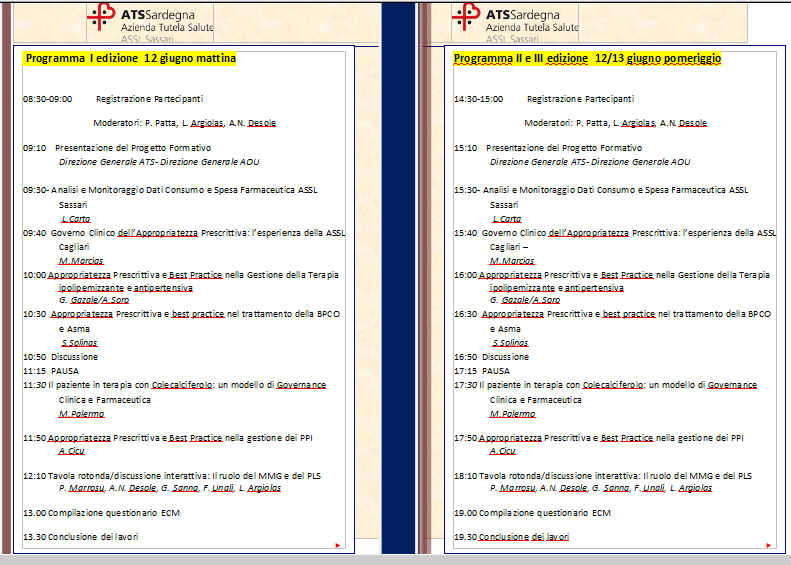Click the heading "Programma I edizione 12 giugno mattina"

click(131, 58)
